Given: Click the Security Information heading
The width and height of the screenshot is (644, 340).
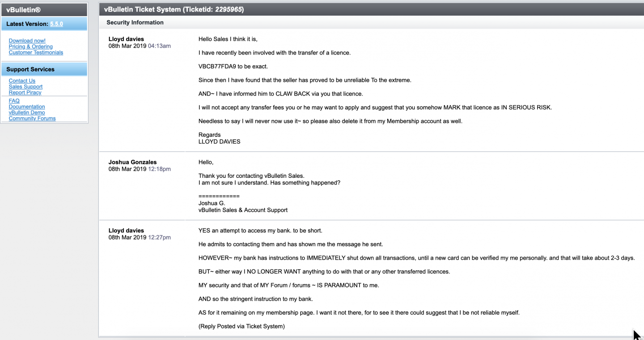Looking at the screenshot, I should (135, 22).
